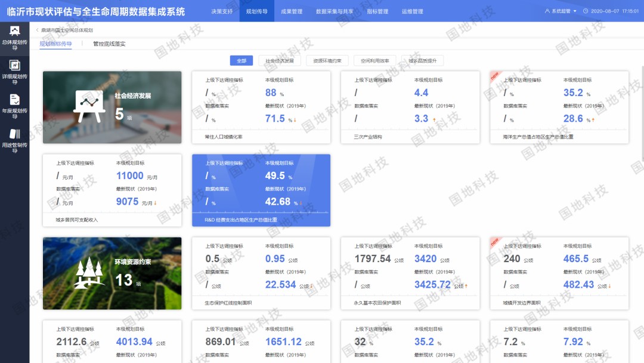
Task: Open the 常住人口城镇化率 indicator card
Action: tap(261, 107)
